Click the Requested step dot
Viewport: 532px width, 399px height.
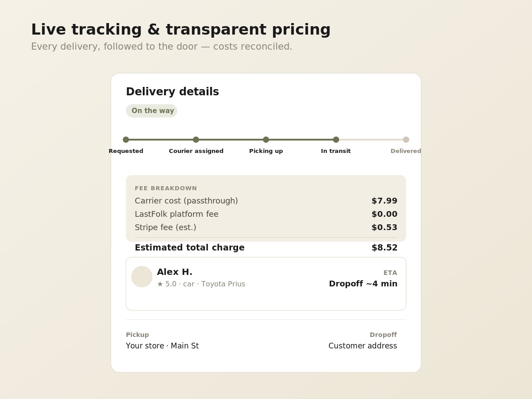[x=126, y=140]
